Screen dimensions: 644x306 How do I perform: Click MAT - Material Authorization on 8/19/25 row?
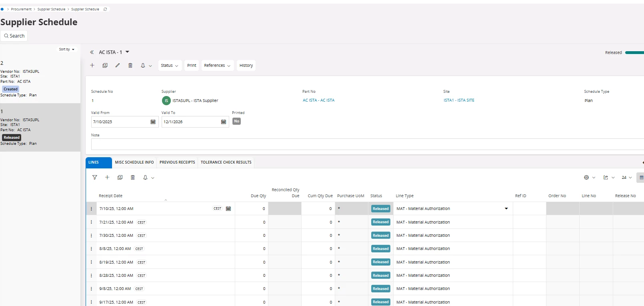point(423,262)
